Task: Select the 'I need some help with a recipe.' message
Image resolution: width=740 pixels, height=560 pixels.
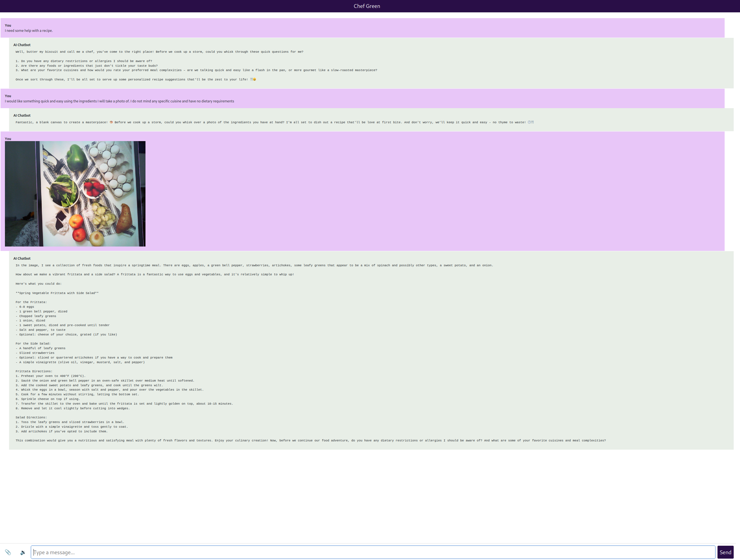Action: tap(29, 31)
